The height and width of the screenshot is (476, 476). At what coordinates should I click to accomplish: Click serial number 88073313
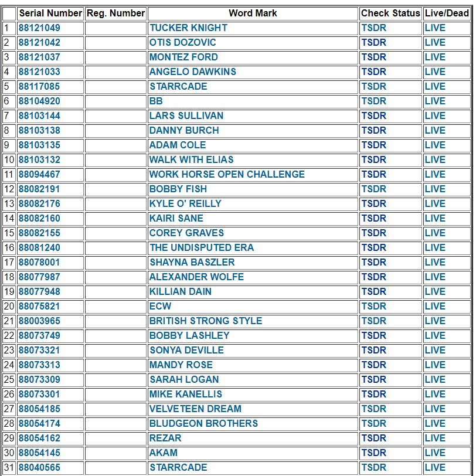39,365
